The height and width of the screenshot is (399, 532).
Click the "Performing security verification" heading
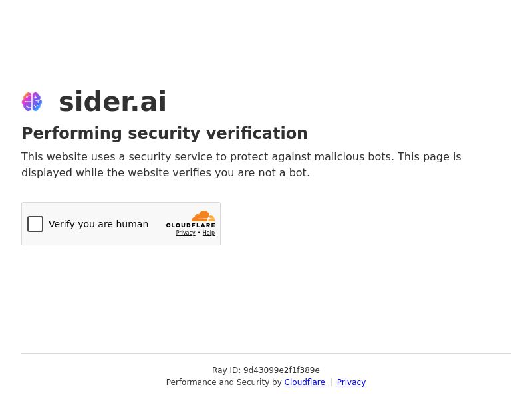164,134
